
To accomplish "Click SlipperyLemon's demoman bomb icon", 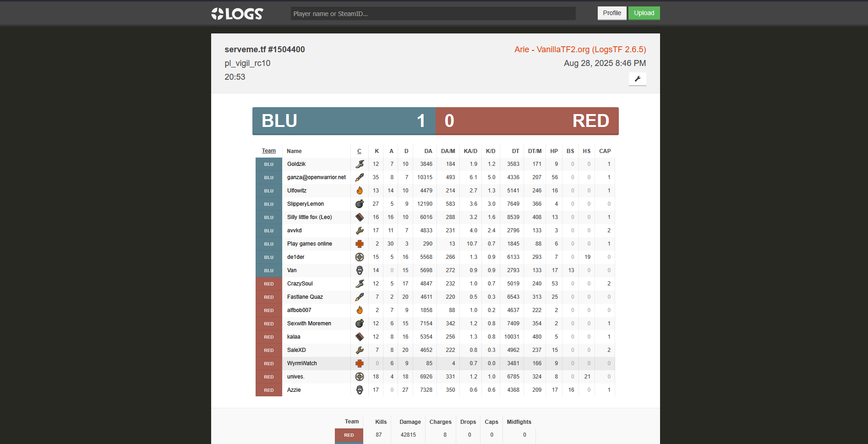I will point(360,204).
